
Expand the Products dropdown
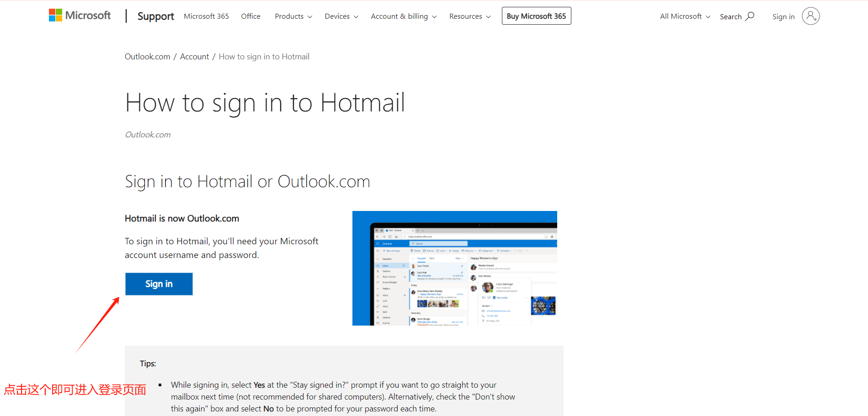(293, 16)
